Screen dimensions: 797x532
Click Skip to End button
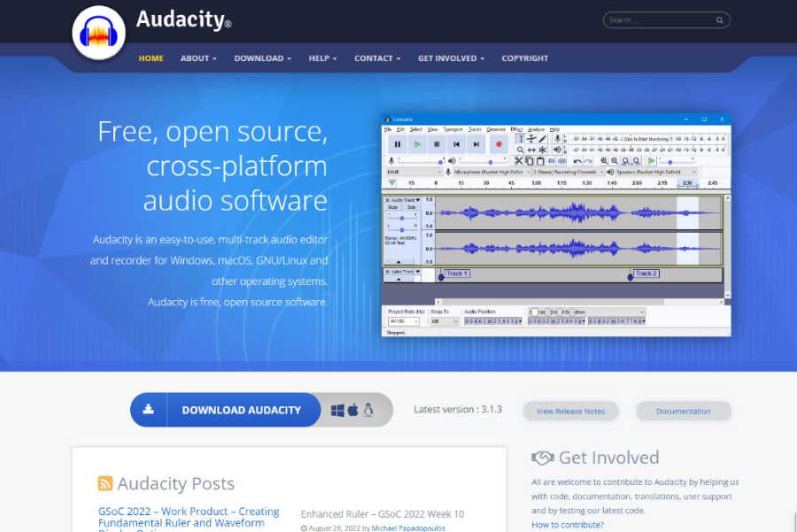click(x=476, y=144)
